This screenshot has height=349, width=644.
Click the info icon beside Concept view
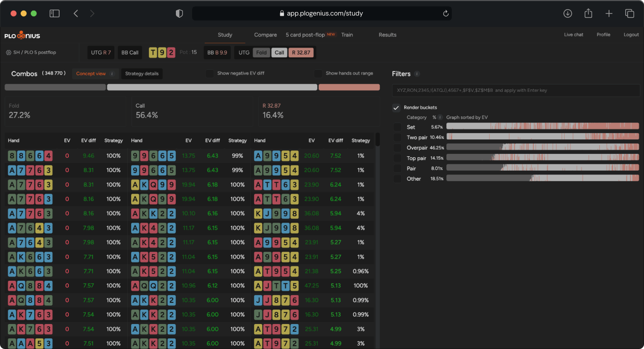tap(112, 74)
